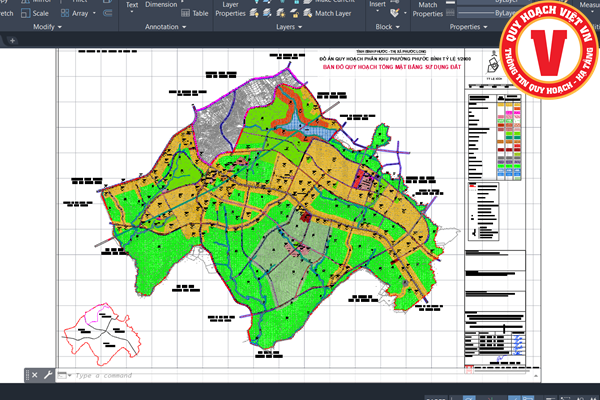Expand the Properties panel dropdown
The image size is (600, 400).
tap(483, 28)
